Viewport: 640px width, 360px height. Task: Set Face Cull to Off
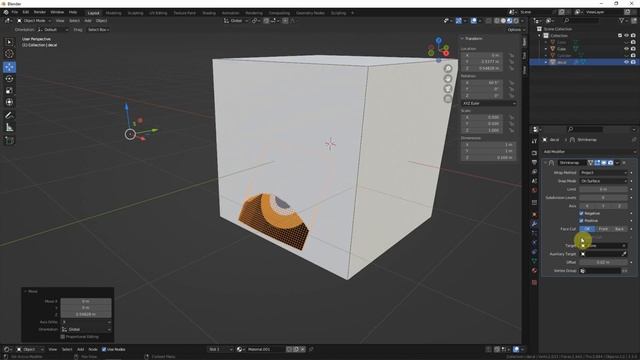587,229
